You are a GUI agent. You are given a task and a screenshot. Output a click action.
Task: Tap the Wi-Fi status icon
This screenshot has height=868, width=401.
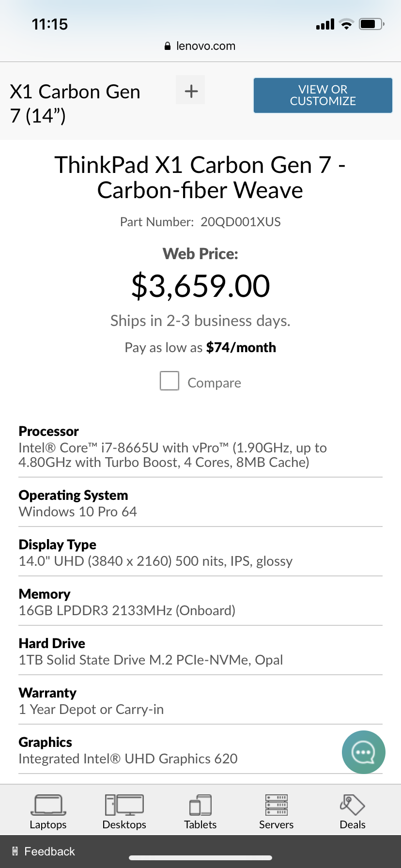click(346, 24)
